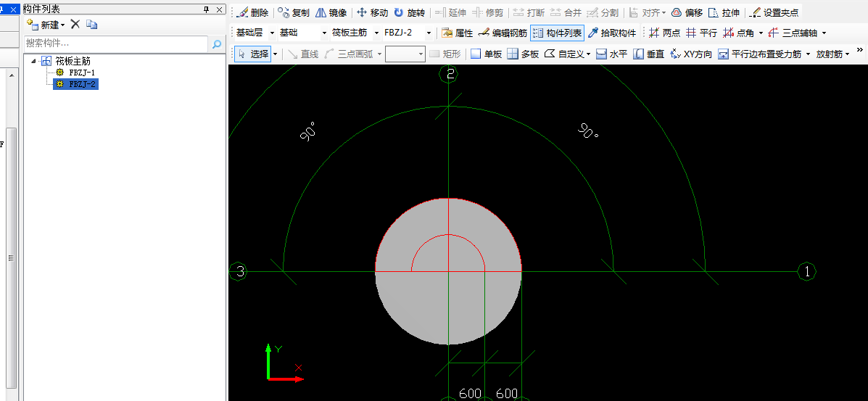This screenshot has height=401, width=868.
Task: Select the 分割 (Split) tool
Action: (603, 12)
